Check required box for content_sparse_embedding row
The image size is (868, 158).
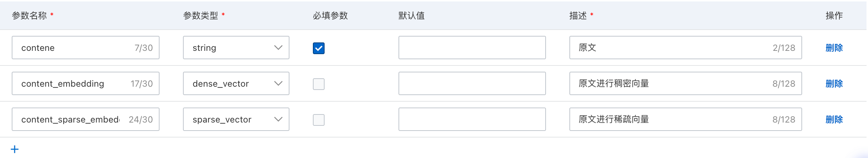[x=318, y=120]
